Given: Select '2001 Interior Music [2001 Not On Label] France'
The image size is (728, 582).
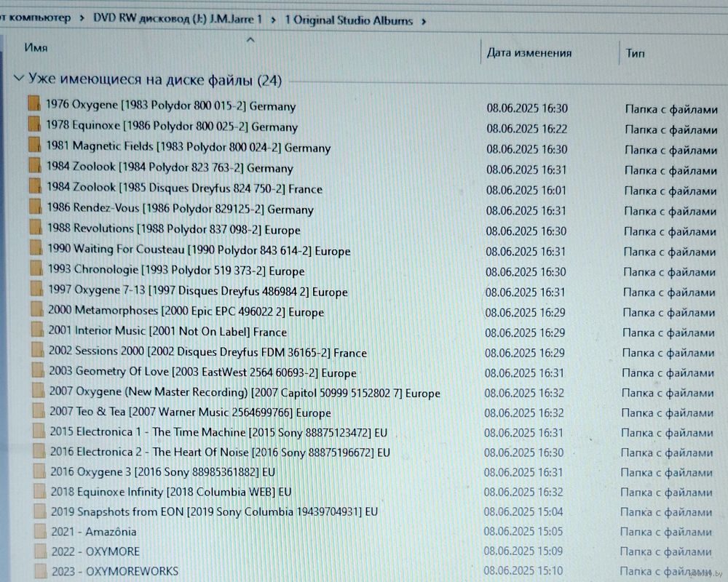Looking at the screenshot, I should pyautogui.click(x=167, y=331).
